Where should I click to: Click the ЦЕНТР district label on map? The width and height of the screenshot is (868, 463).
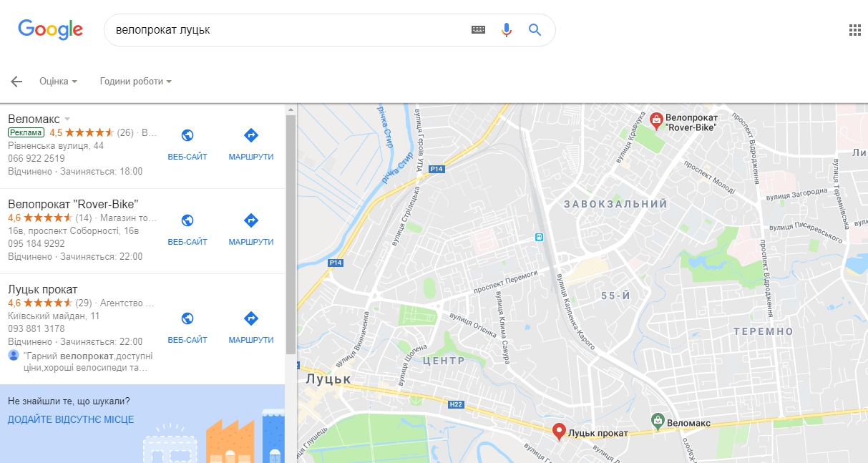tap(444, 361)
